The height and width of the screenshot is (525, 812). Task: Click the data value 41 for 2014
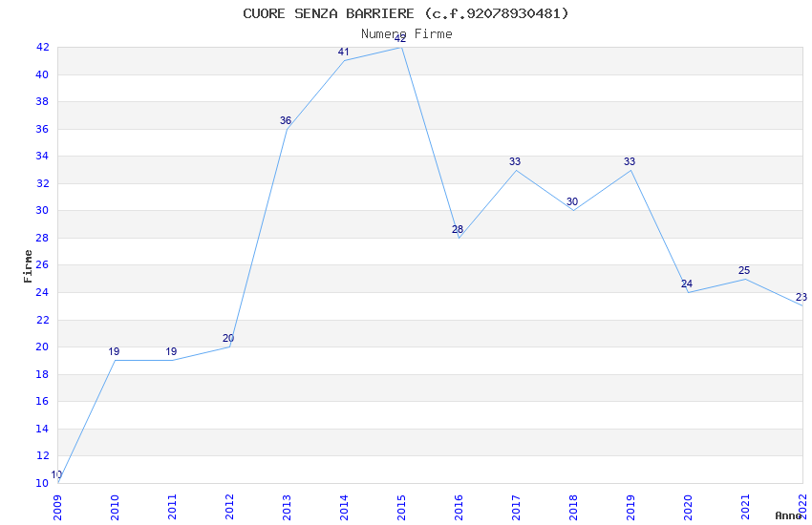(343, 52)
